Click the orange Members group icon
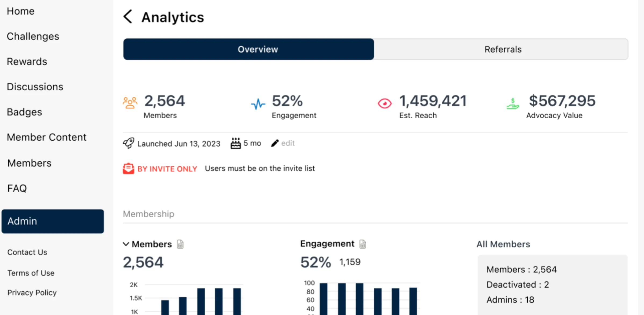Image resolution: width=644 pixels, height=315 pixels. click(130, 103)
